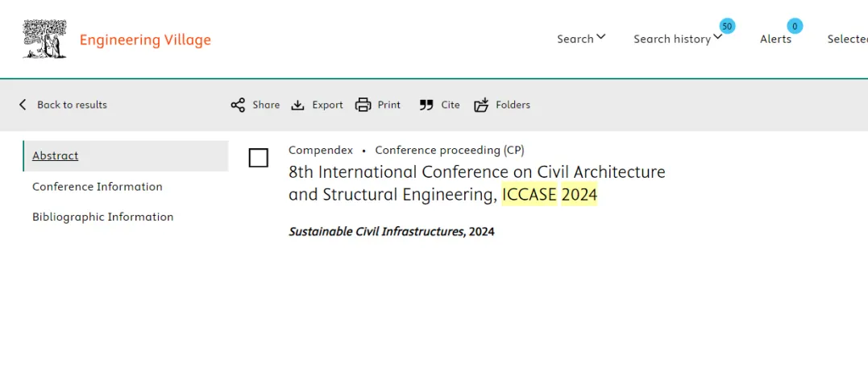868x384 pixels.
Task: Click the Engineering Village home link
Action: pos(145,39)
